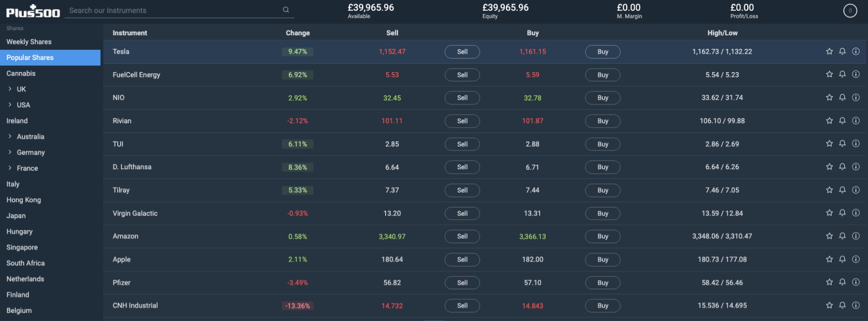This screenshot has height=321, width=868.
Task: Sell FuelCell Energy
Action: (462, 75)
